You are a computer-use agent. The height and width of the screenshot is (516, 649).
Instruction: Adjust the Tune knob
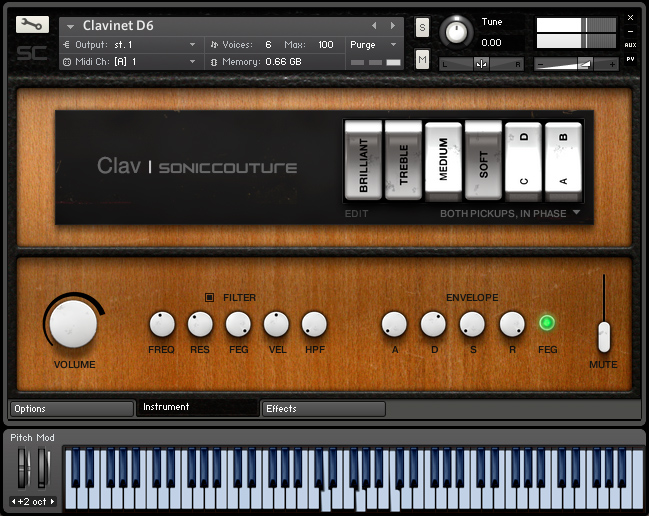pos(456,31)
